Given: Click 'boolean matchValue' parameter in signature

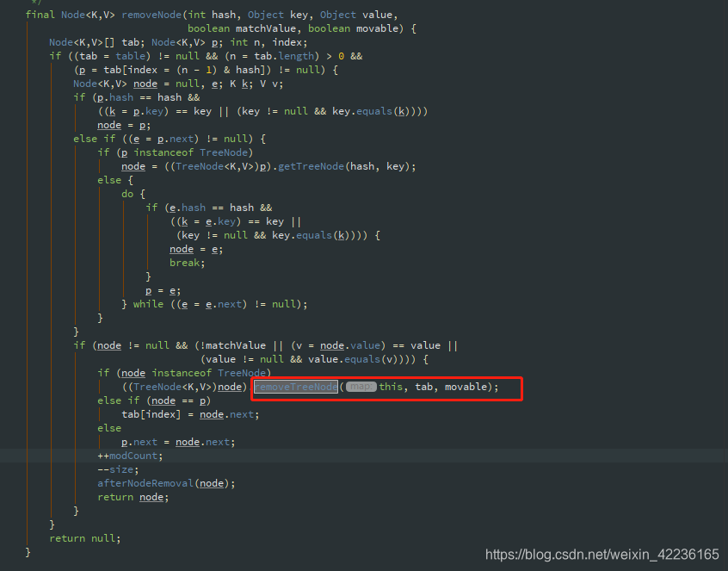Looking at the screenshot, I should click(x=242, y=28).
